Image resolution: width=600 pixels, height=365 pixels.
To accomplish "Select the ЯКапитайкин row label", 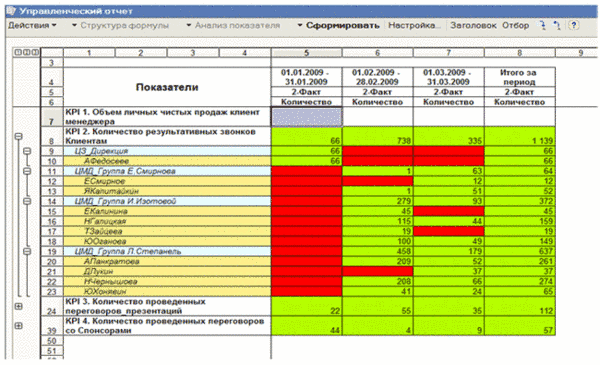I will (x=167, y=191).
